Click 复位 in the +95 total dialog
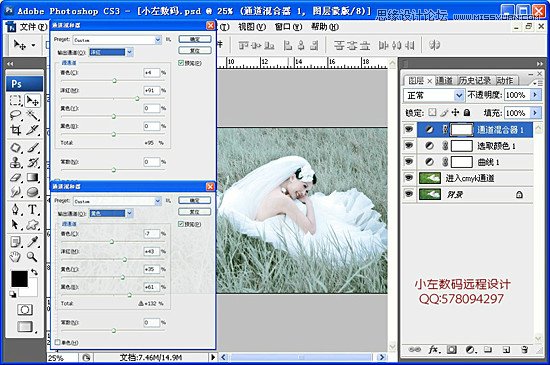Image resolution: width=550 pixels, height=365 pixels. (195, 50)
